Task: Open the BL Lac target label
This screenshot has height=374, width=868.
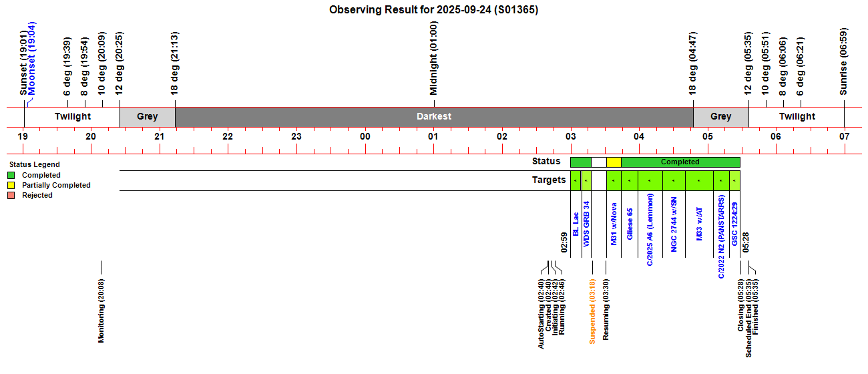Action: point(576,224)
